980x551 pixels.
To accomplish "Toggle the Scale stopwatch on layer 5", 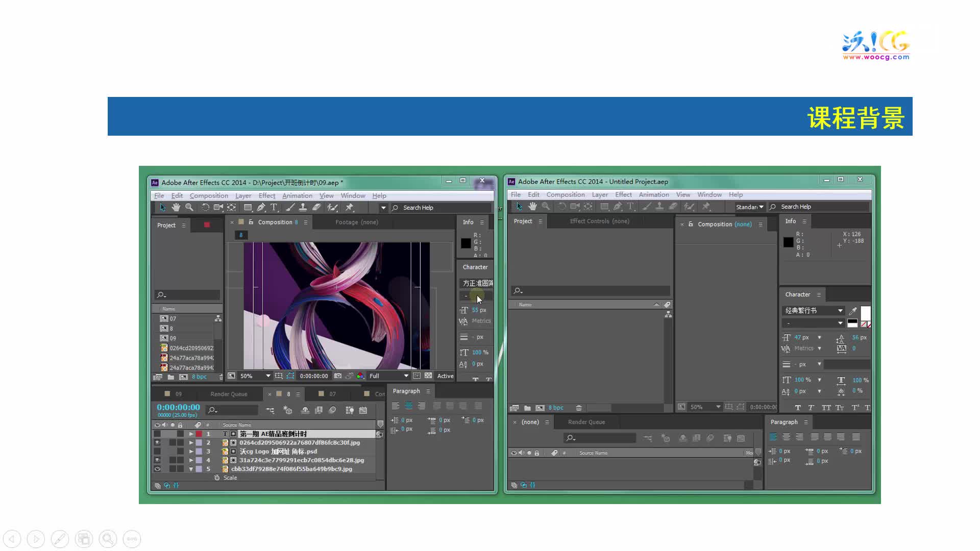I will pyautogui.click(x=217, y=478).
